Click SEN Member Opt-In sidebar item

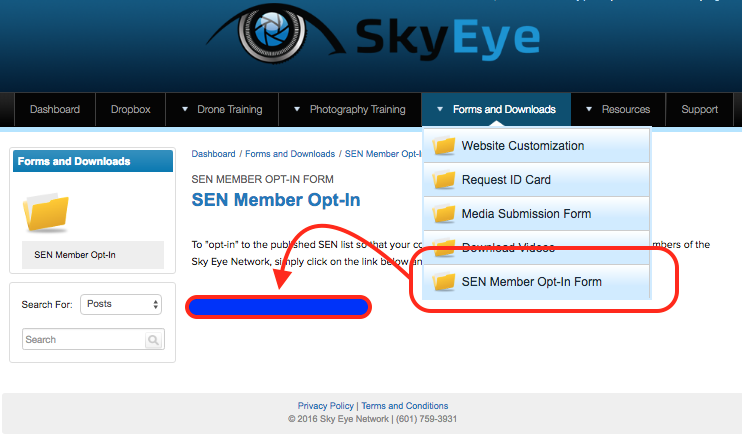tap(93, 255)
